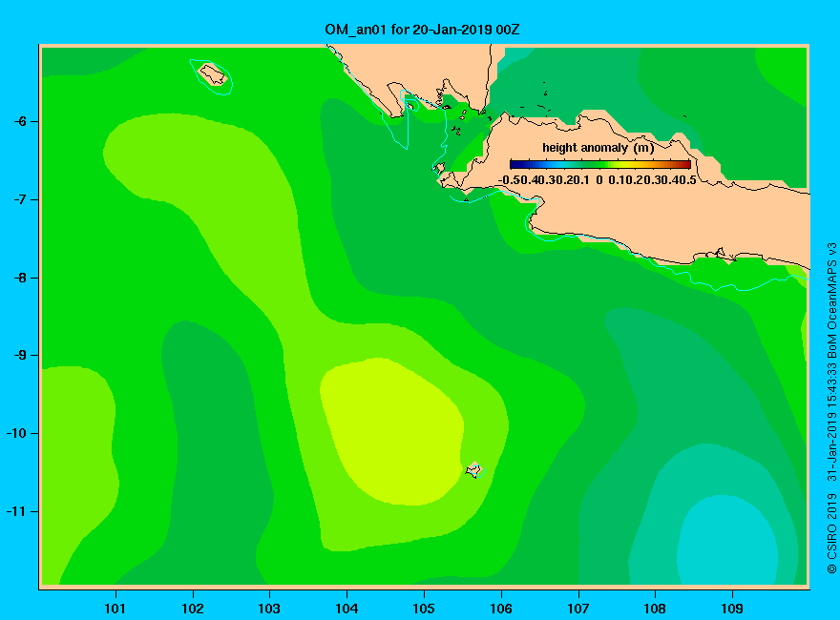Click the latitude label -9
This screenshot has width=840, height=620.
pyautogui.click(x=20, y=356)
